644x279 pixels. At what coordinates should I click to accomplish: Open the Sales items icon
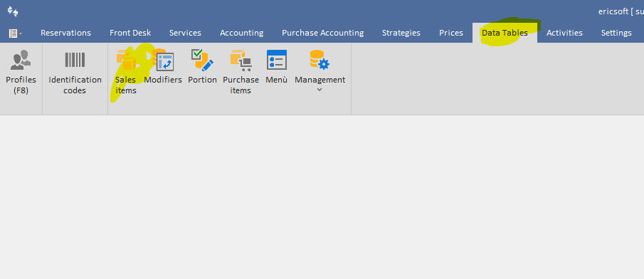coord(127,60)
